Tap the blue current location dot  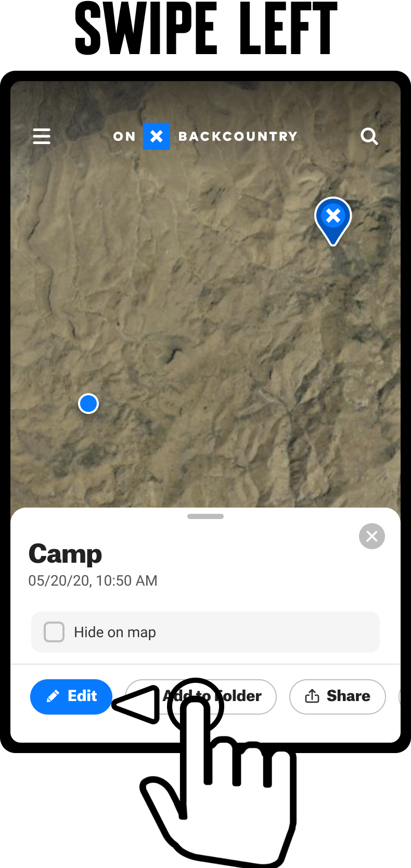point(88,404)
